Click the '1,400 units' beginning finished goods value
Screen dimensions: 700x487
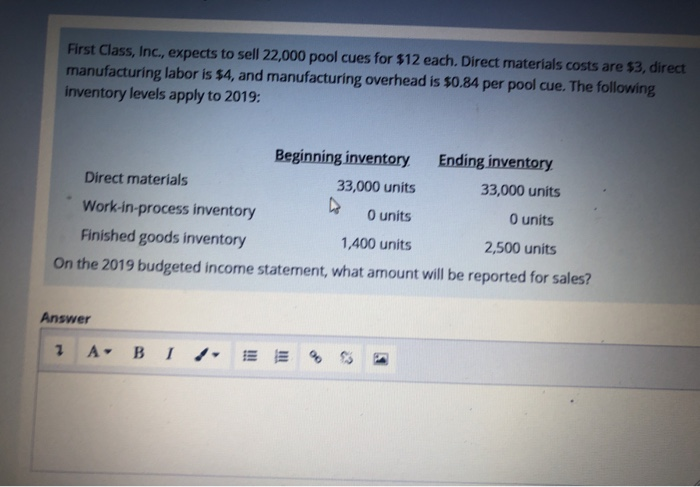coord(376,244)
